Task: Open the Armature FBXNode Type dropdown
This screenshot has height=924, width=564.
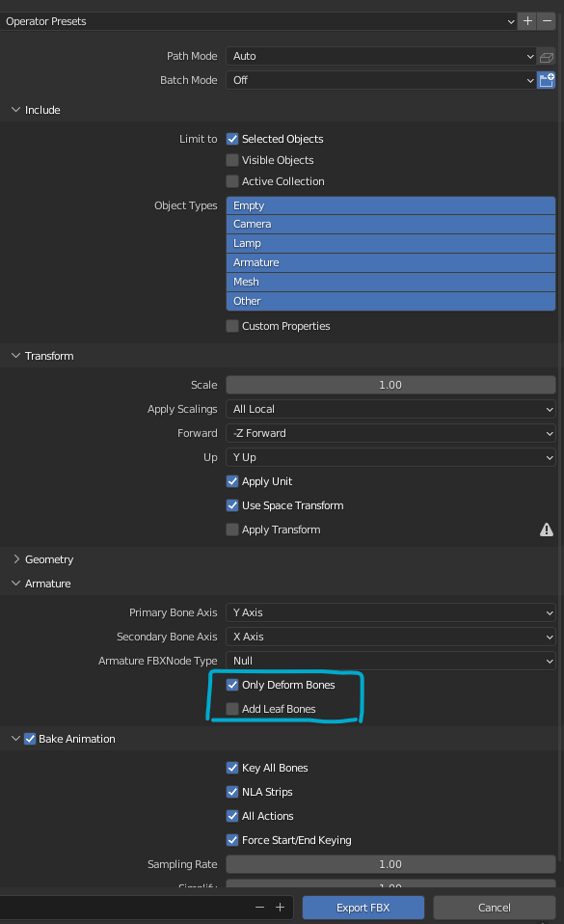Action: (x=389, y=660)
